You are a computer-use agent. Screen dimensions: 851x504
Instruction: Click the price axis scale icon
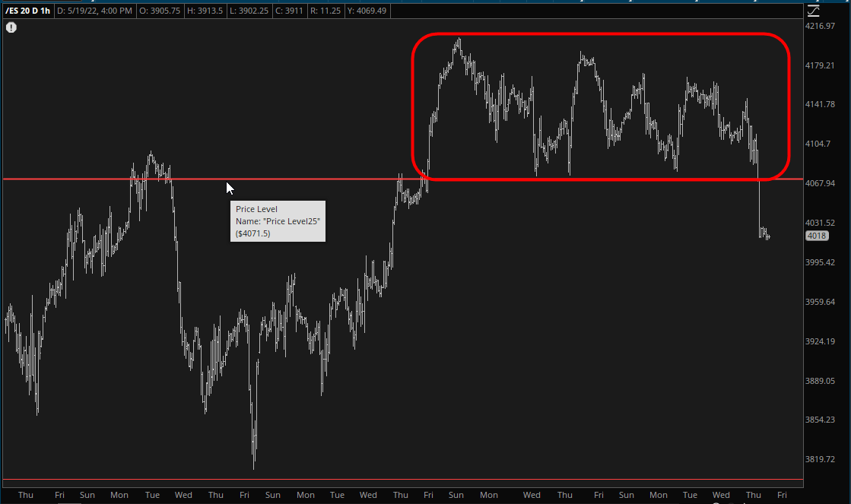click(x=814, y=11)
